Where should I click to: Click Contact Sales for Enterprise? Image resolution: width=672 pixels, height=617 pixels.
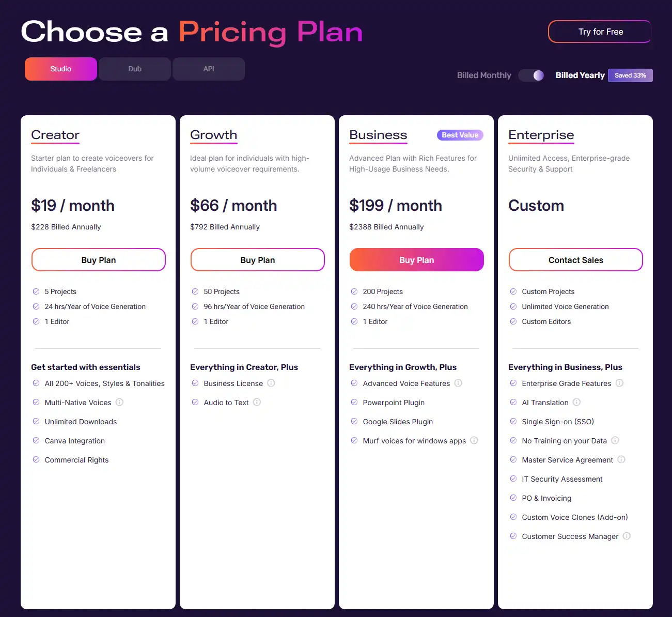(x=575, y=259)
